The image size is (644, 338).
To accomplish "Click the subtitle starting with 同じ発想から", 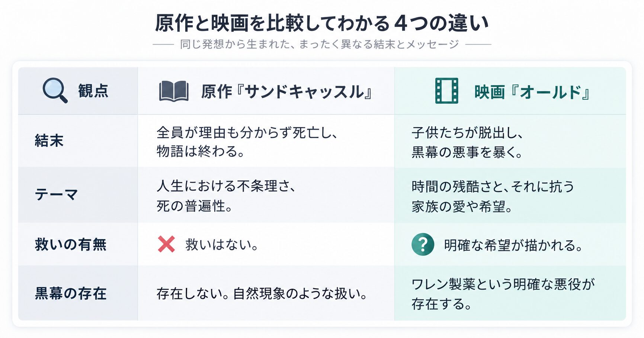I will (x=320, y=44).
